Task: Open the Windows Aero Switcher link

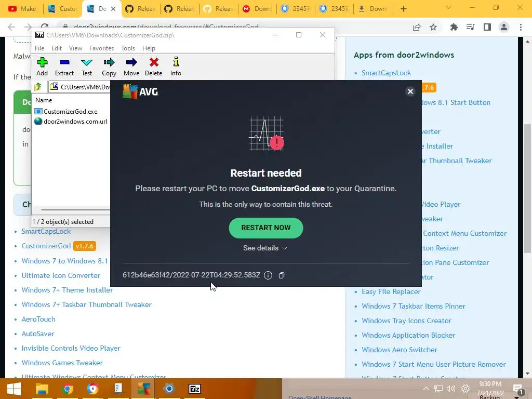Action: click(400, 350)
